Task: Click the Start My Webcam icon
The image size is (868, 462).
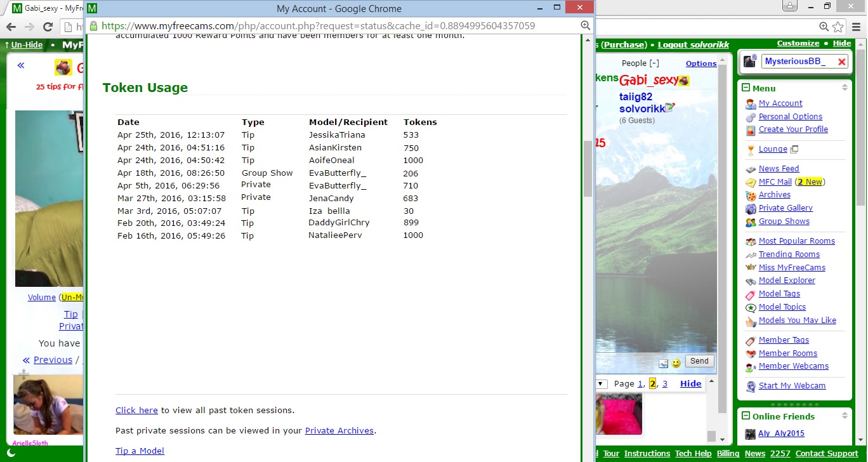Action: [x=751, y=386]
